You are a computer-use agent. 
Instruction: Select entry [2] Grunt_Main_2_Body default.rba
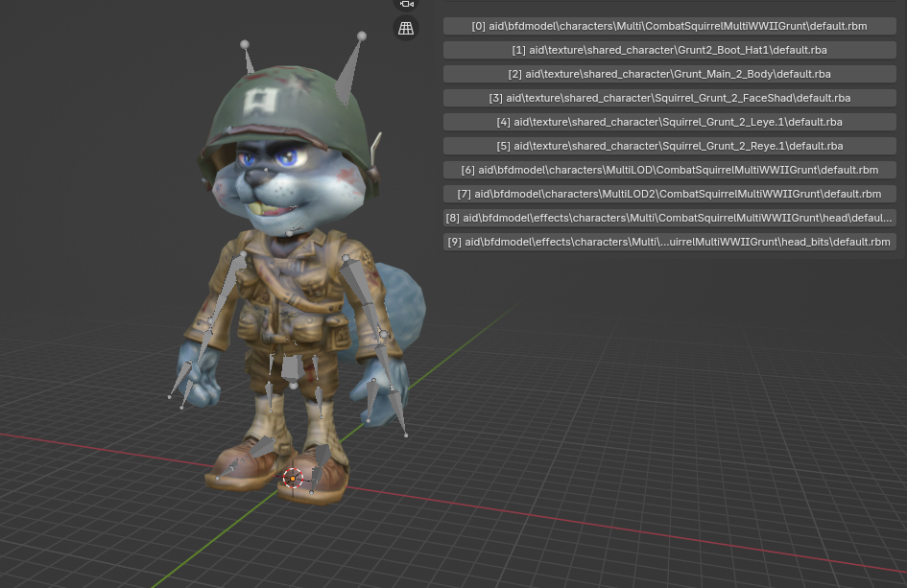[669, 74]
